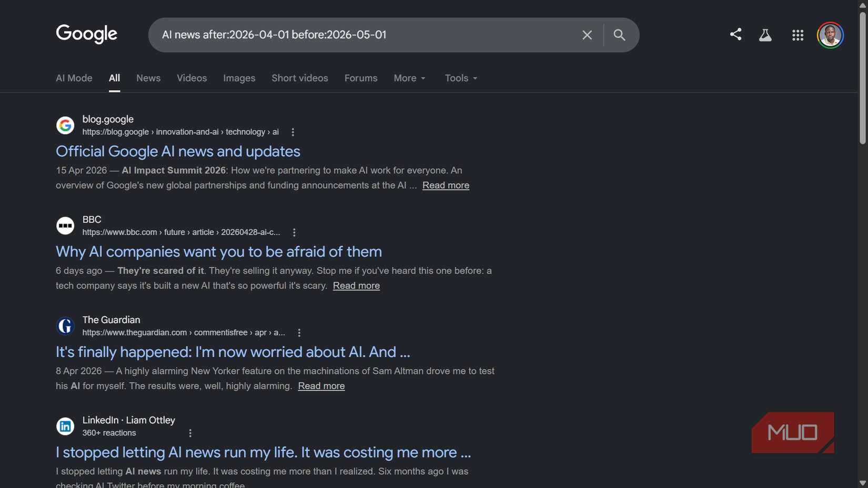Open I stopped letting AI news LinkedIn post
The image size is (868, 488).
(x=263, y=452)
